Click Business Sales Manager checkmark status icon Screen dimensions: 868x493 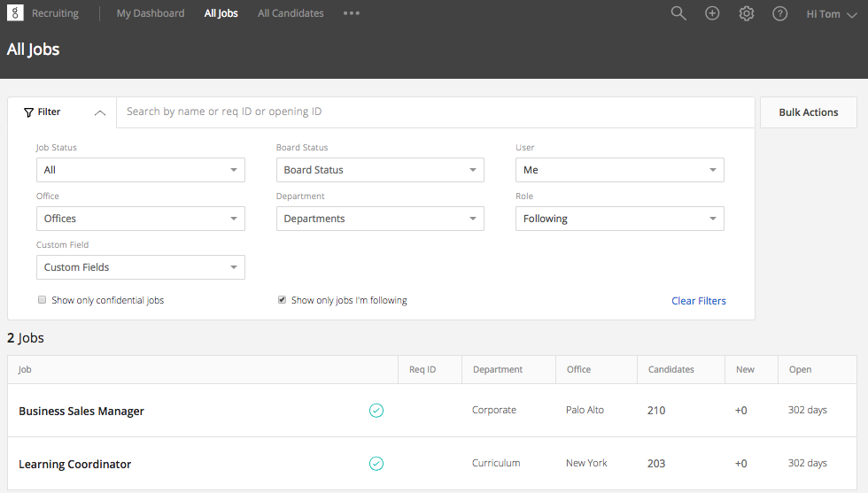(x=376, y=410)
